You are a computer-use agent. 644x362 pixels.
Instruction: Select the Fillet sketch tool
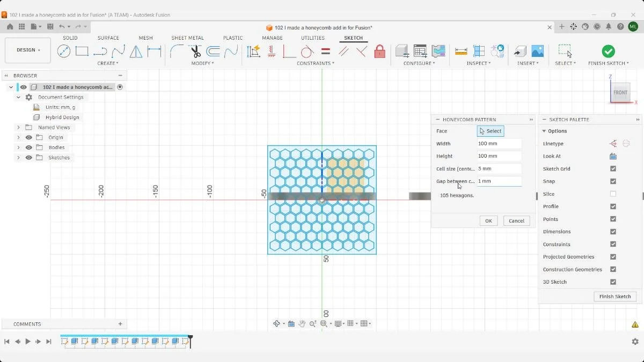point(177,51)
